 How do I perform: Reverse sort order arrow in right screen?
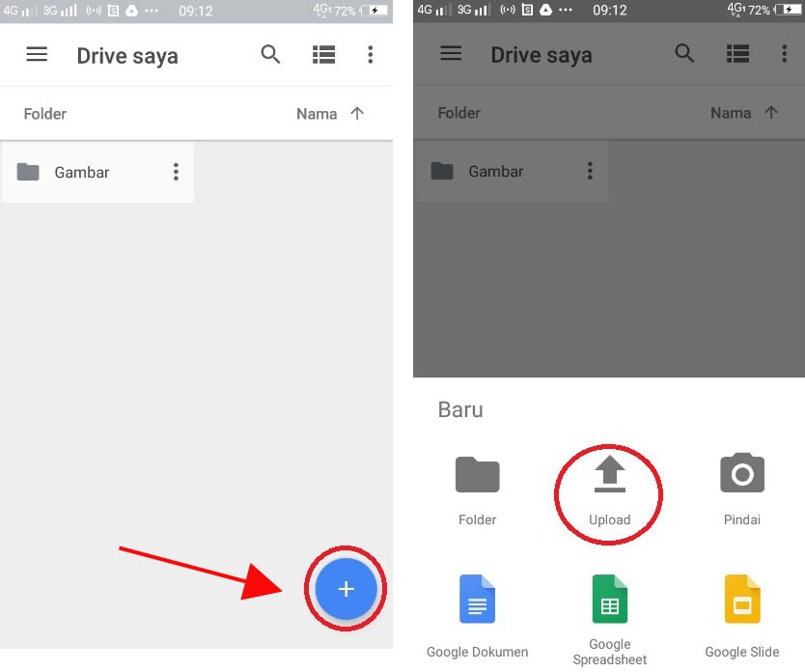click(x=771, y=112)
